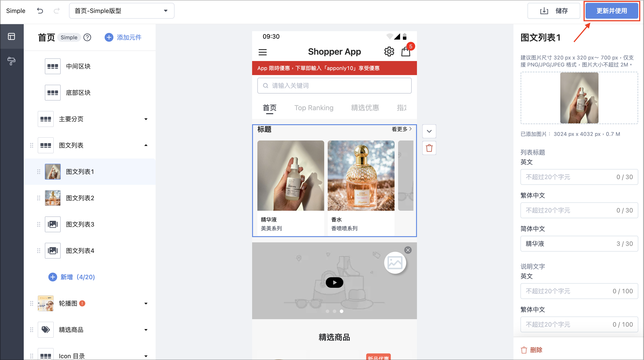Click the uploaded image in properties panel
Viewport: 644px width, 360px height.
(579, 98)
